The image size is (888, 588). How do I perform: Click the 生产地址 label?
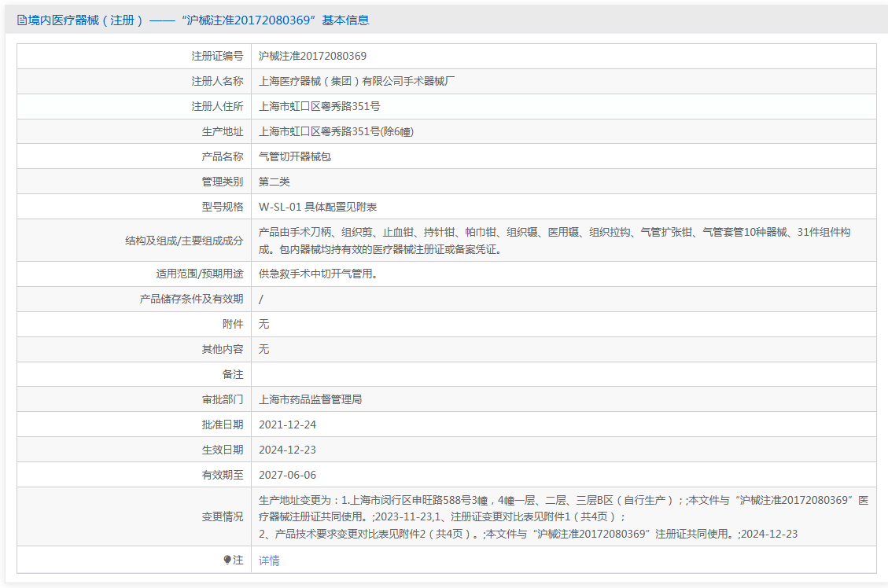pos(223,131)
